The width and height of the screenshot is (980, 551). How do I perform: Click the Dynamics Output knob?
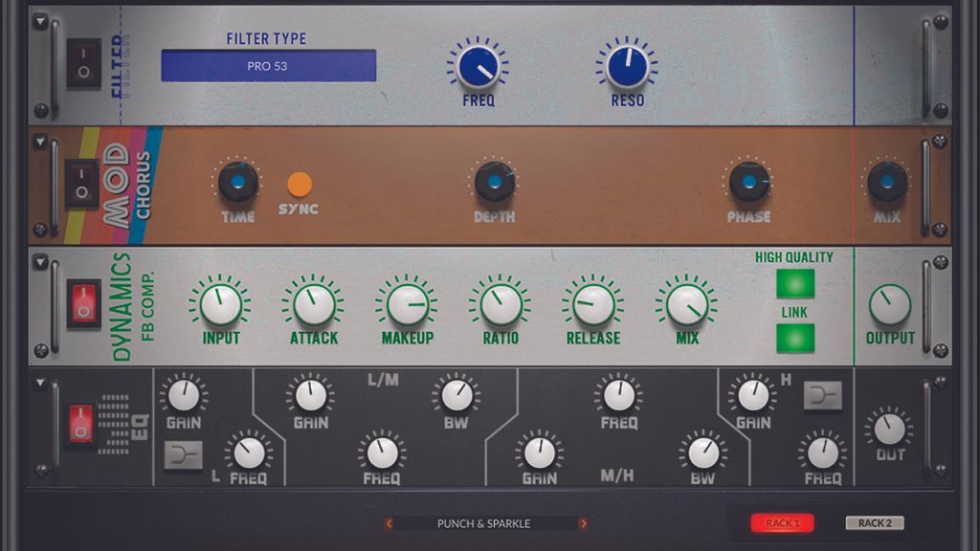click(x=889, y=304)
